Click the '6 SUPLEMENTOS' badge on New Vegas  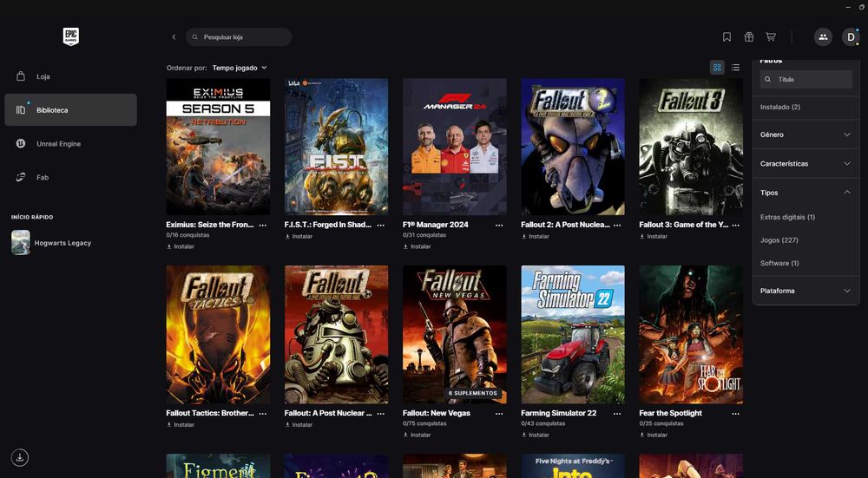(x=473, y=393)
